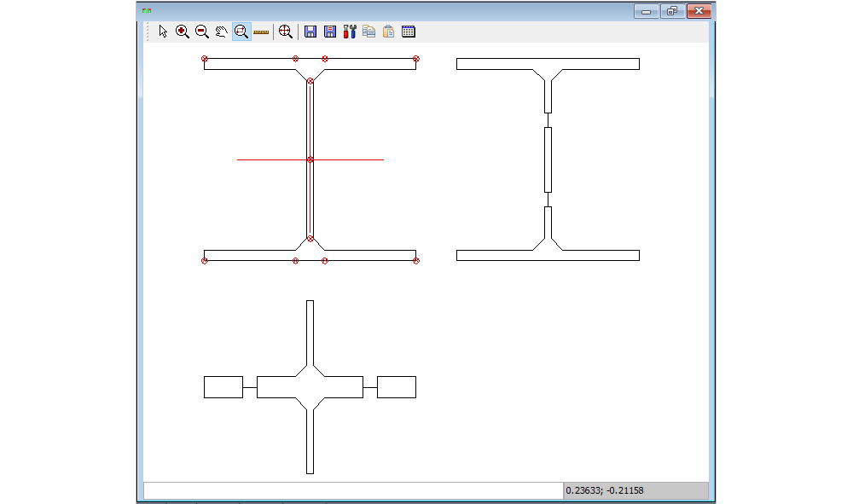The width and height of the screenshot is (853, 504).
Task: Select the bottom-right red node of I-section
Action: tap(416, 261)
